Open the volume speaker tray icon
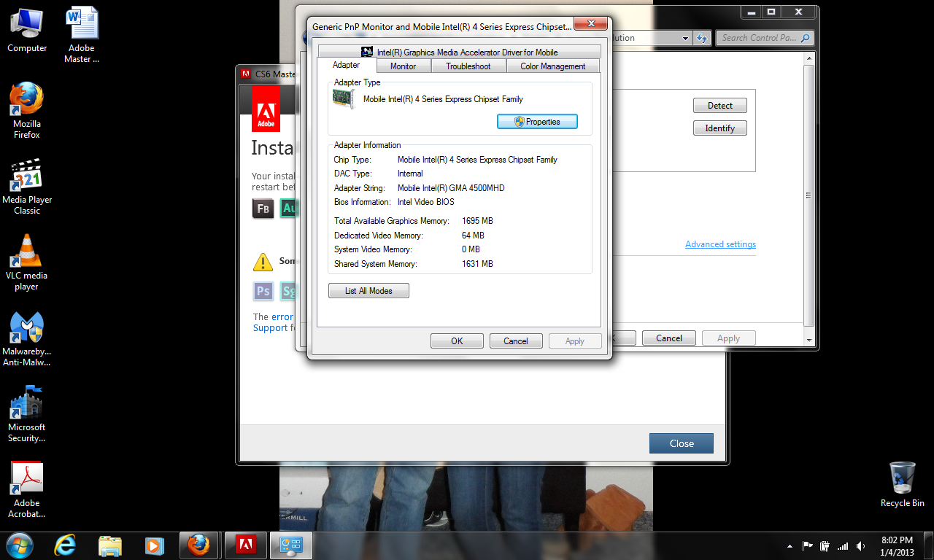 click(x=861, y=545)
